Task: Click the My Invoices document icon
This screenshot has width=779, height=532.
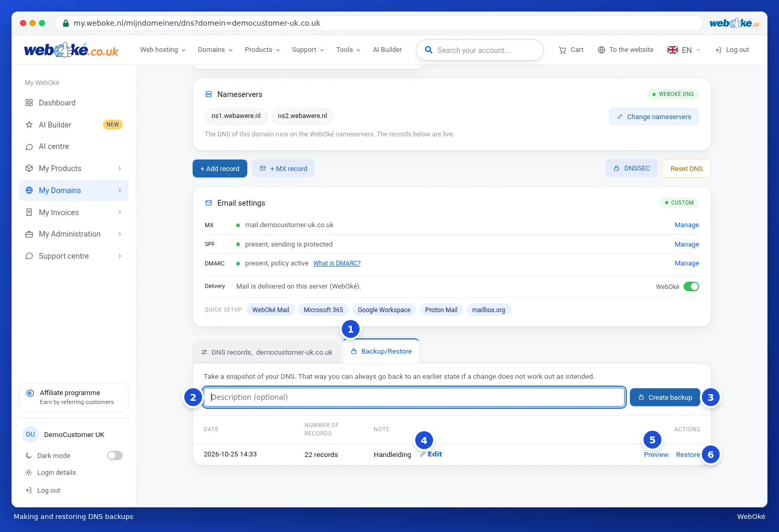Action: 29,212
